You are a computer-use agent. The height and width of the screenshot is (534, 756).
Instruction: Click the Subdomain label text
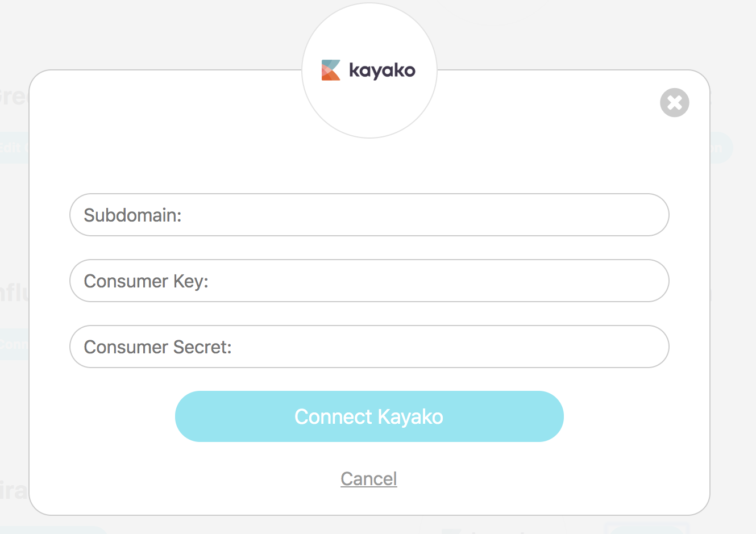[132, 215]
